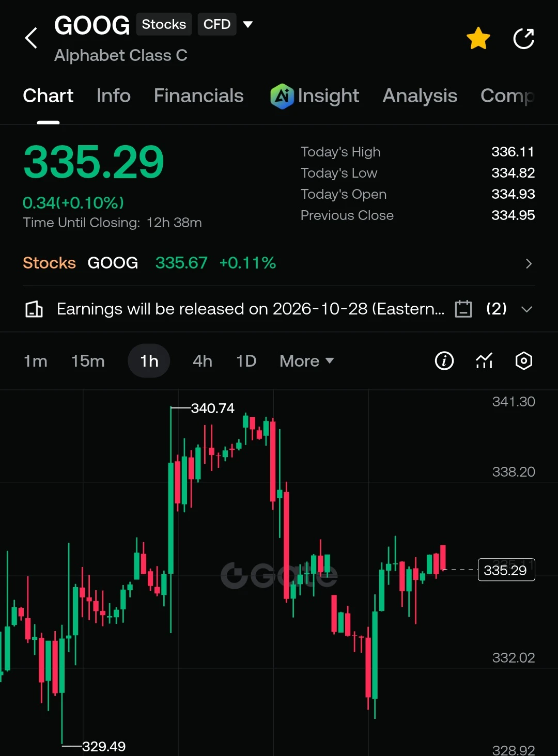Tap the 329.49 low marker on chart

coord(103,747)
